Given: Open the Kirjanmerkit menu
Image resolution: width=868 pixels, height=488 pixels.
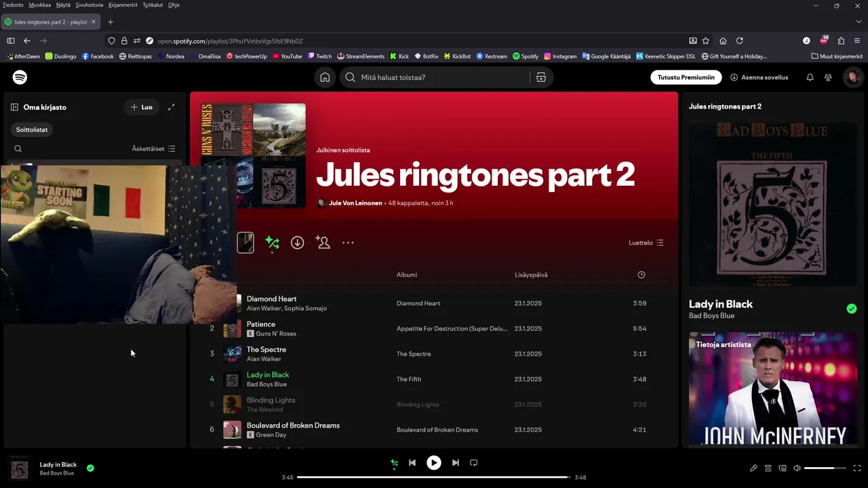Looking at the screenshot, I should tap(123, 5).
